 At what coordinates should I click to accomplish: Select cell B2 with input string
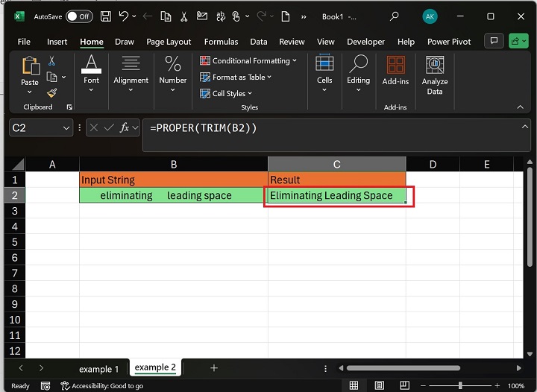point(173,195)
